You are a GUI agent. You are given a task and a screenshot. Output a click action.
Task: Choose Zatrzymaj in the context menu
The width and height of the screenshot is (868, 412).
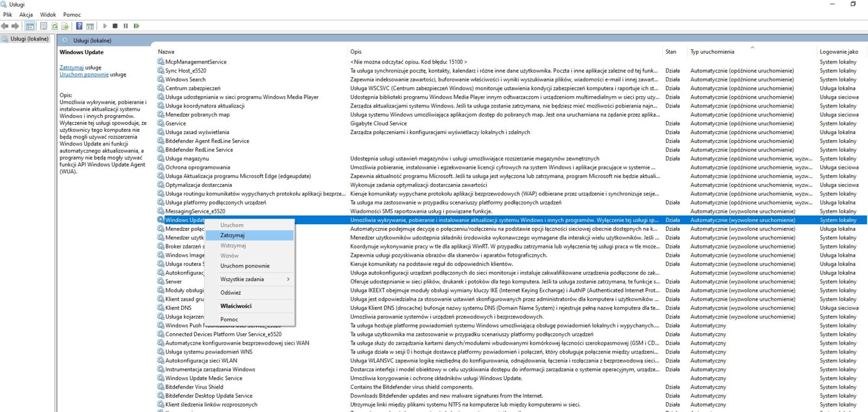click(232, 236)
